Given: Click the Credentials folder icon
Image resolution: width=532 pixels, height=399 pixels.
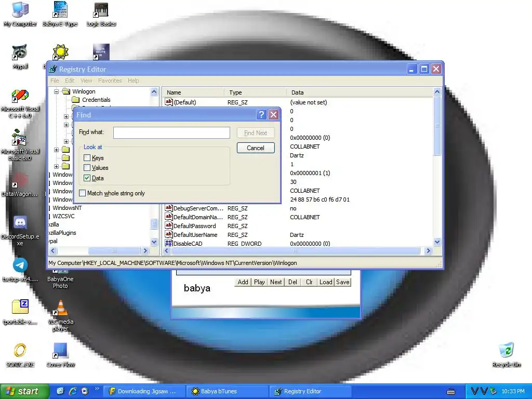Looking at the screenshot, I should pos(76,100).
